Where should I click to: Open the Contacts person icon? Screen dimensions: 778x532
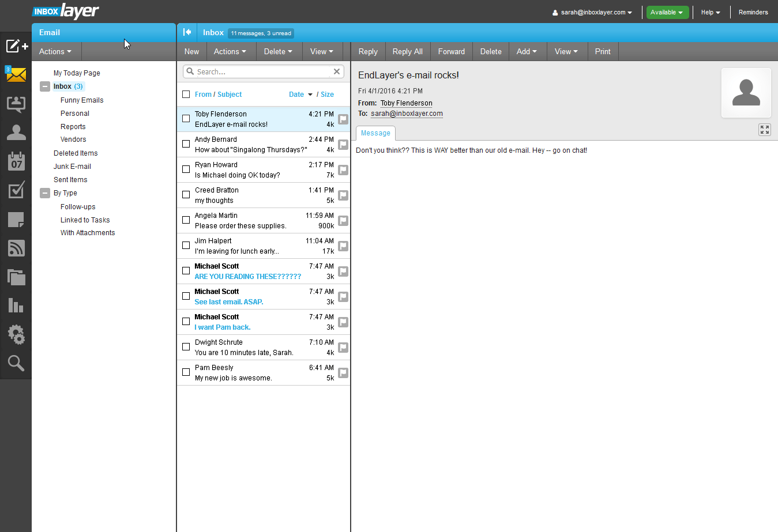(16, 132)
